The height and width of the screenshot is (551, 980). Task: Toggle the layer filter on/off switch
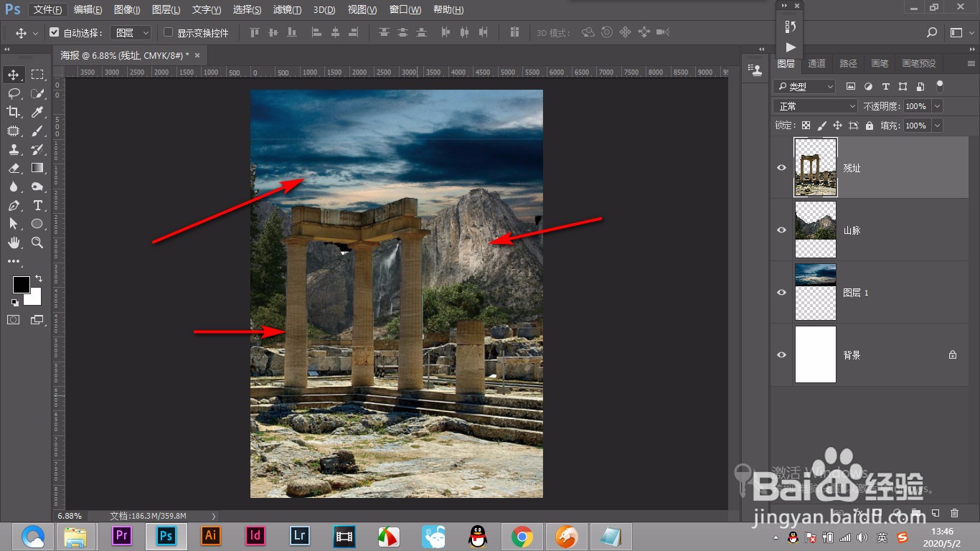point(940,86)
